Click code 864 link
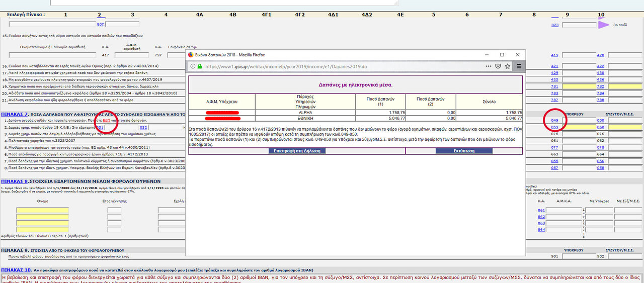The width and height of the screenshot is (644, 283). 541,230
